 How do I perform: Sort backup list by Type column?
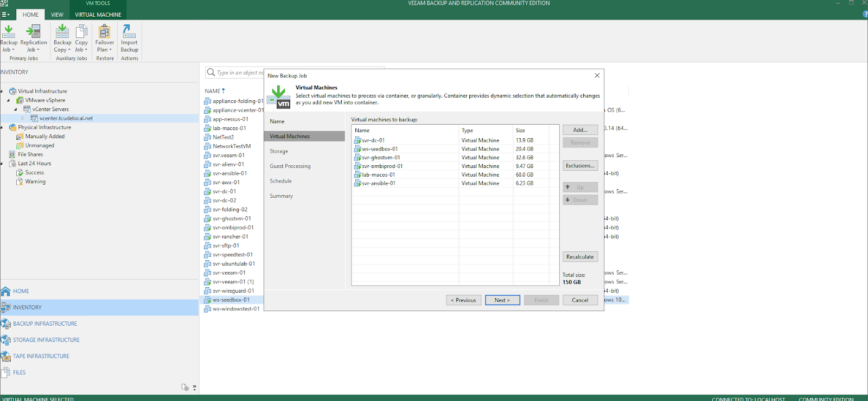pos(486,131)
